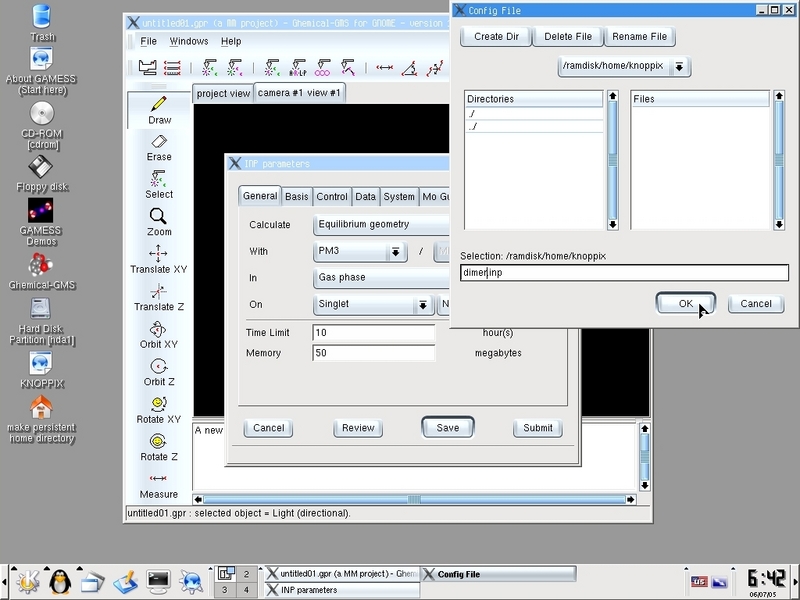Switch to virtual desktop 2

click(x=245, y=574)
